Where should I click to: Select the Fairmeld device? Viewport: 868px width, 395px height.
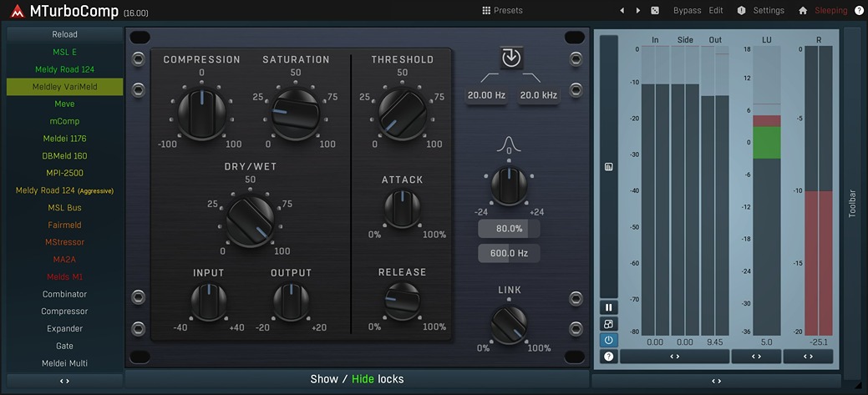click(65, 225)
